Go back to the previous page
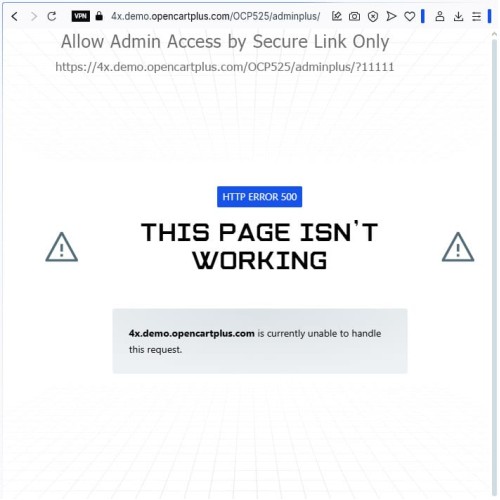The width and height of the screenshot is (500, 500). pos(14,16)
